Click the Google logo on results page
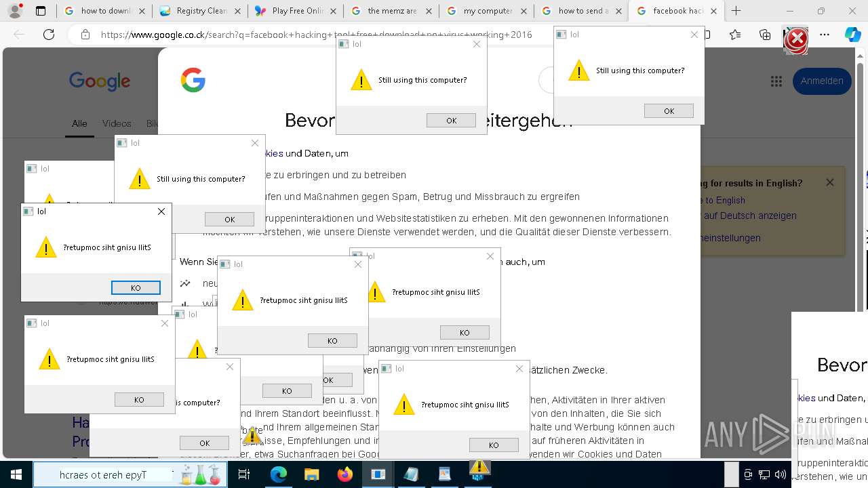Viewport: 868px width, 488px height. [x=99, y=81]
